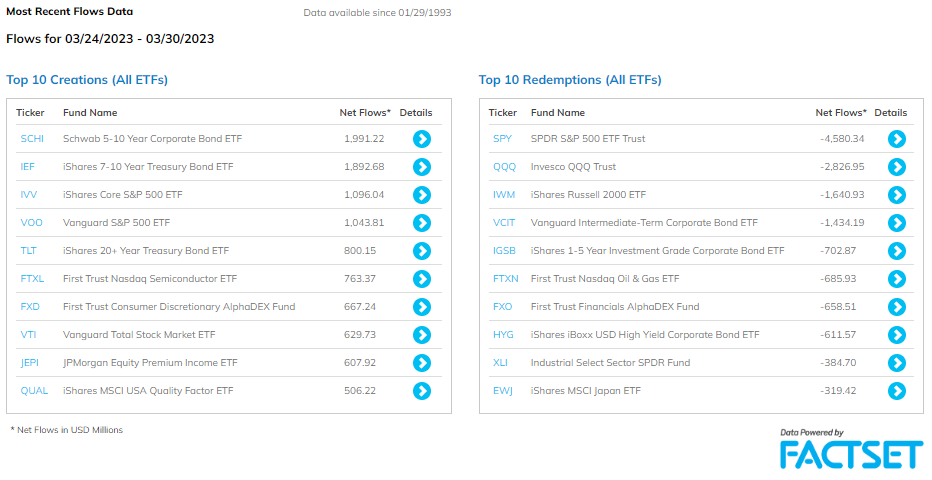Screen dimensions: 932x480
Task: Click SPDR S&P 500 ETF Trust name
Action: point(588,138)
